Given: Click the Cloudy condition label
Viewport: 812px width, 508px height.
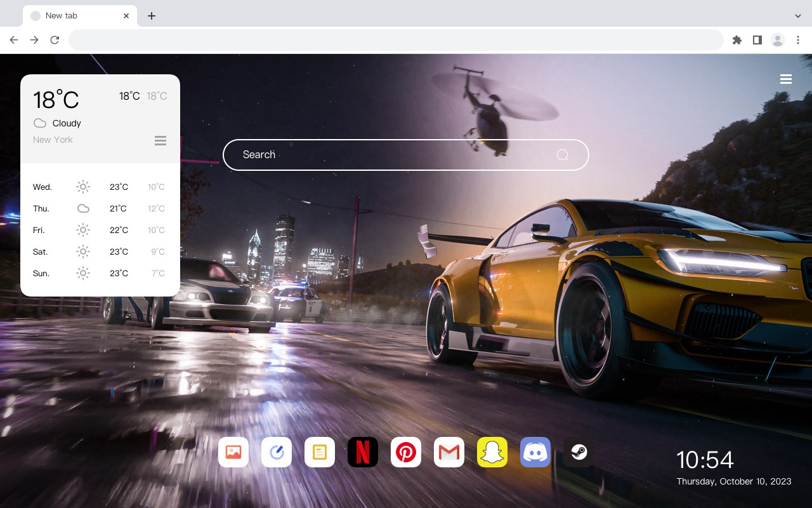Looking at the screenshot, I should click(67, 123).
